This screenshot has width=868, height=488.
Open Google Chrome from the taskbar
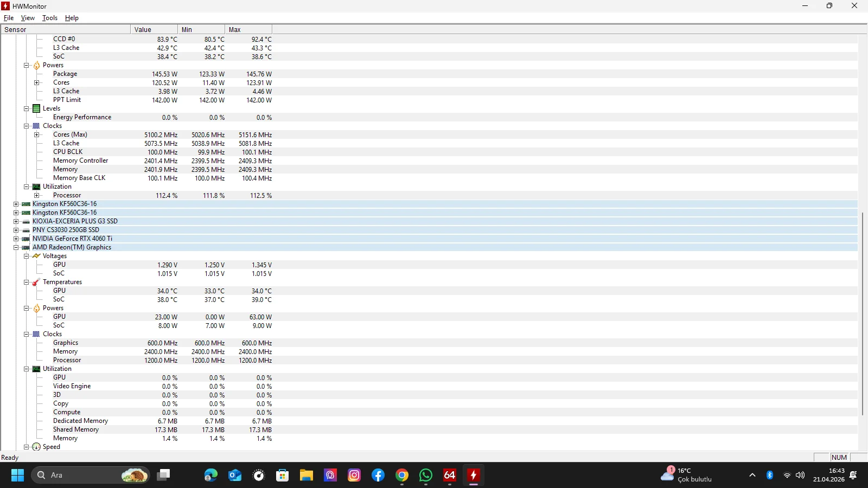click(x=402, y=475)
